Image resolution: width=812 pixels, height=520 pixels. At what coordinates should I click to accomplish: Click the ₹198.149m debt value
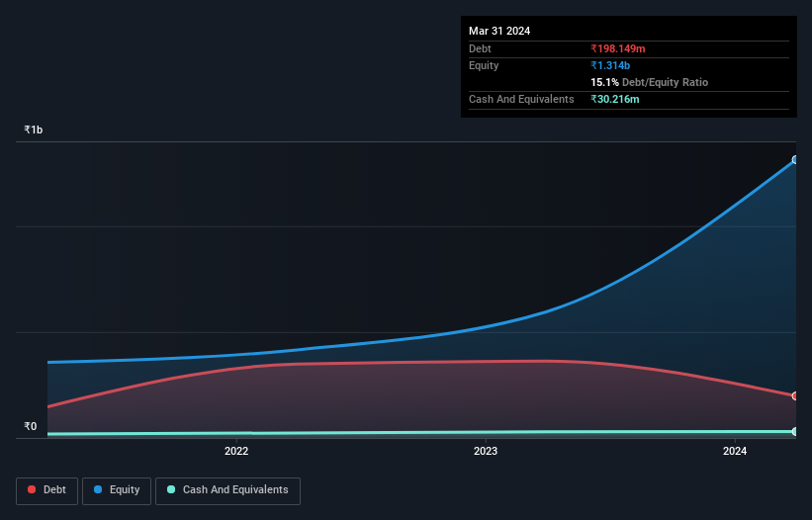(x=618, y=48)
